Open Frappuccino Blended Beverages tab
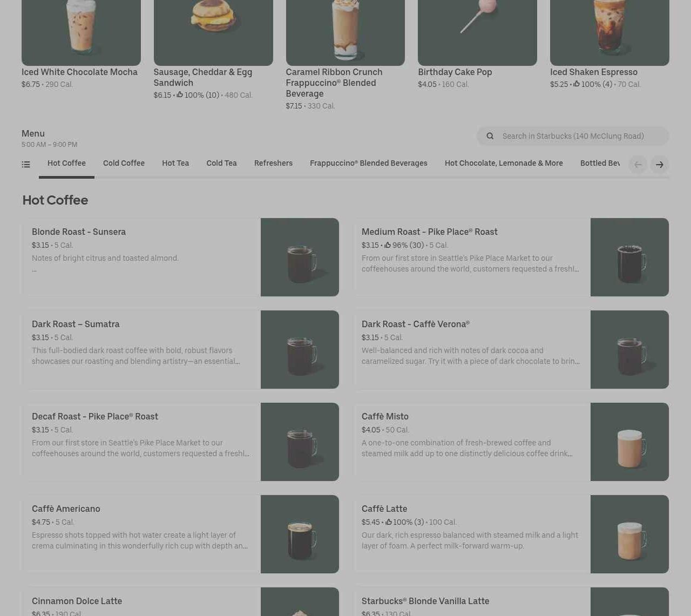This screenshot has height=616, width=691. (x=369, y=164)
